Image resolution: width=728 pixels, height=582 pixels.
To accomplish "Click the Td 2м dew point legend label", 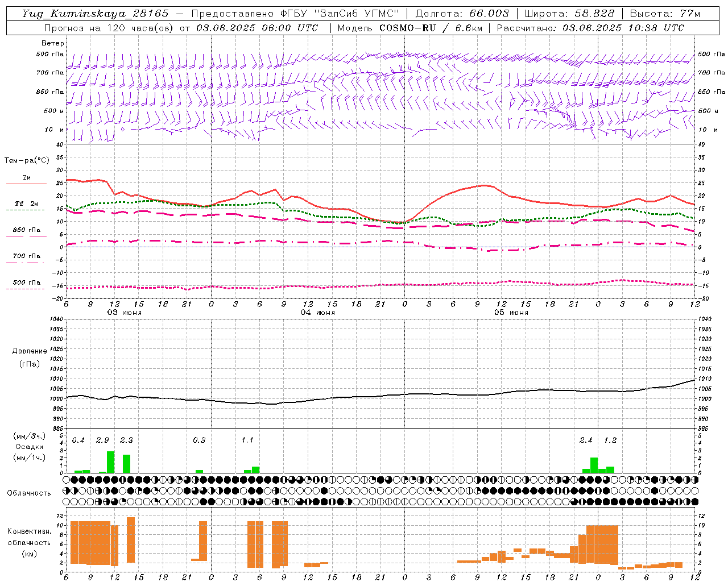I will (x=26, y=203).
